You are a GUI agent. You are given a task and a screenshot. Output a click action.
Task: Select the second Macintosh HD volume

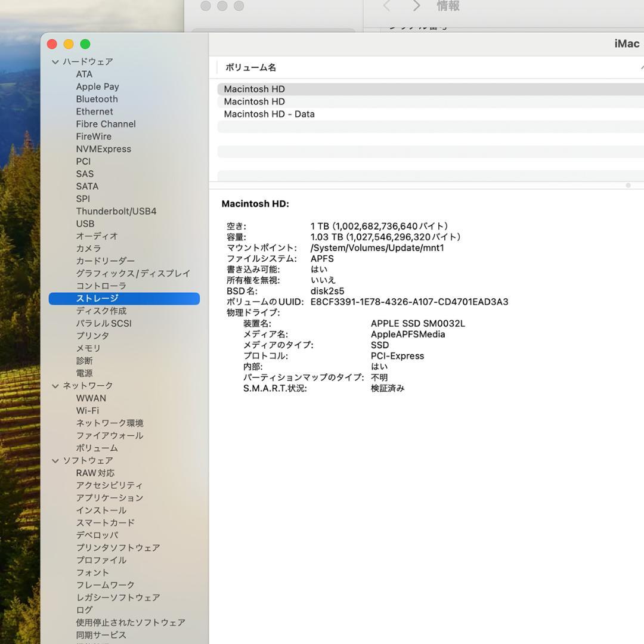coord(254,101)
